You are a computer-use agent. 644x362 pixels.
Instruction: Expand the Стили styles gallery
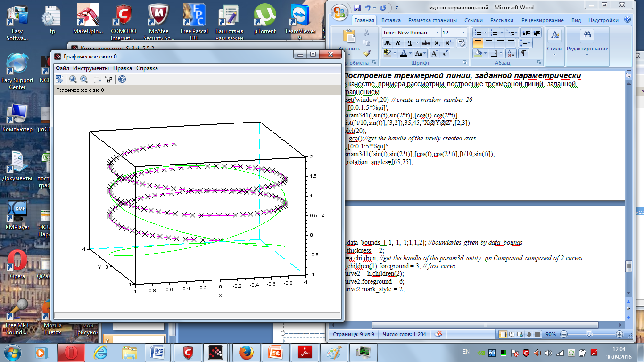554,43
